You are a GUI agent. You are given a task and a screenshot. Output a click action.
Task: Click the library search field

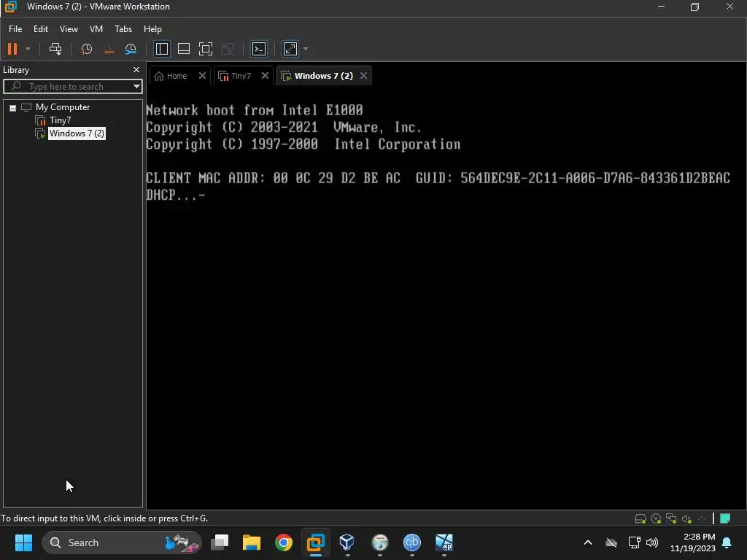point(72,87)
